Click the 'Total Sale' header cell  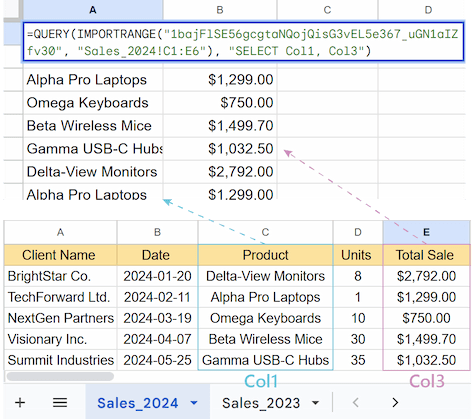point(426,255)
